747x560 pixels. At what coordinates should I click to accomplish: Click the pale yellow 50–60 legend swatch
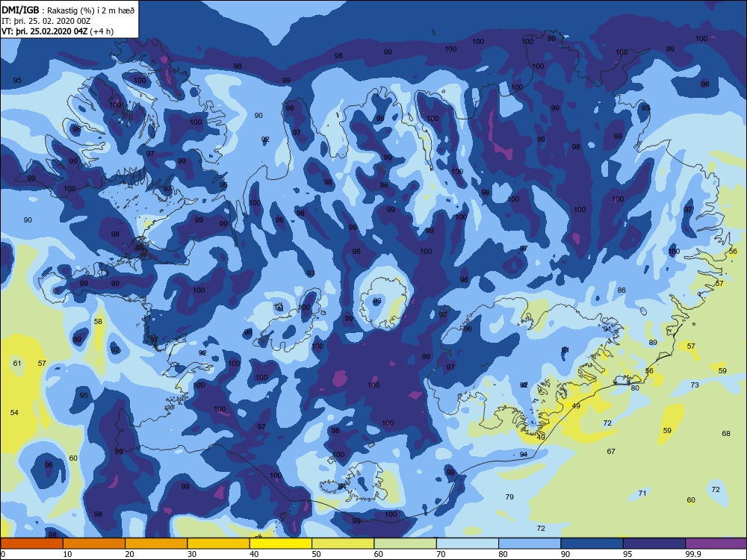(343, 544)
